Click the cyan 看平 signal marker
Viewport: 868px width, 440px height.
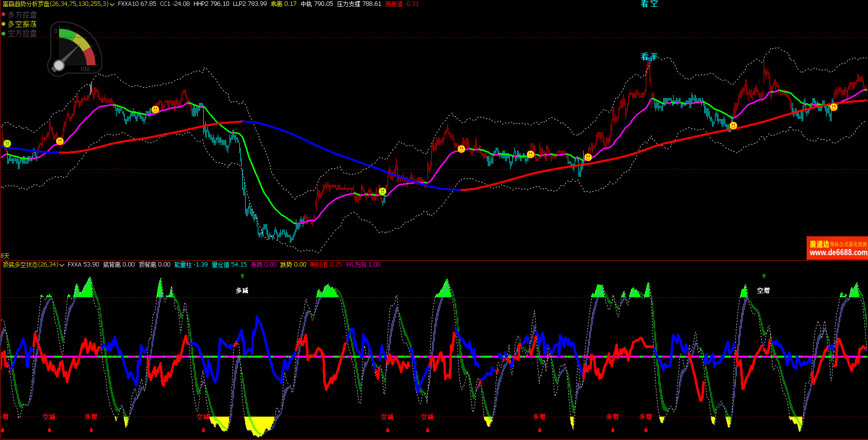[649, 57]
